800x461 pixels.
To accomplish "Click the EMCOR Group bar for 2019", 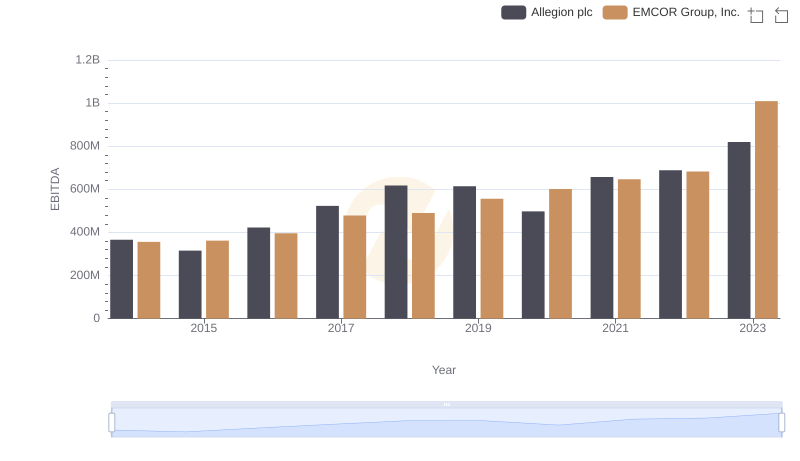I will click(x=492, y=259).
